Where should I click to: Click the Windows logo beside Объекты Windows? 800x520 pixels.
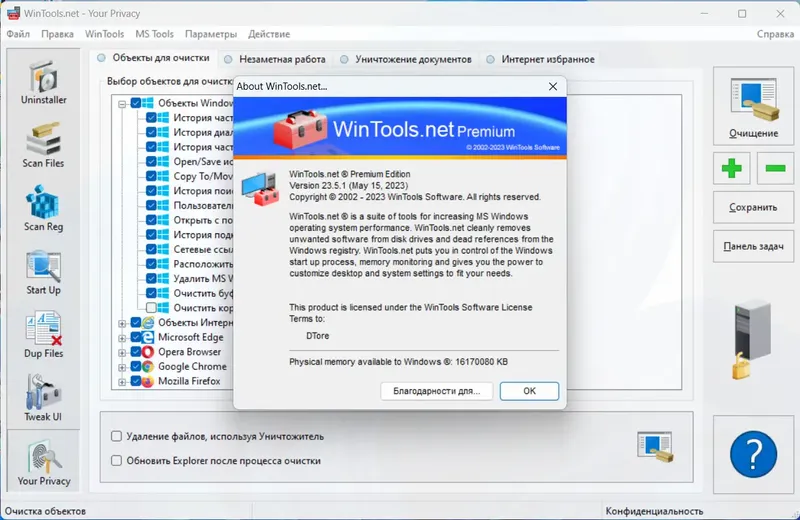coord(147,103)
